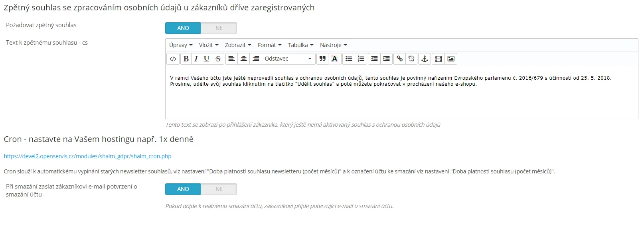
Task: Apply bold formatting
Action: [x=186, y=59]
